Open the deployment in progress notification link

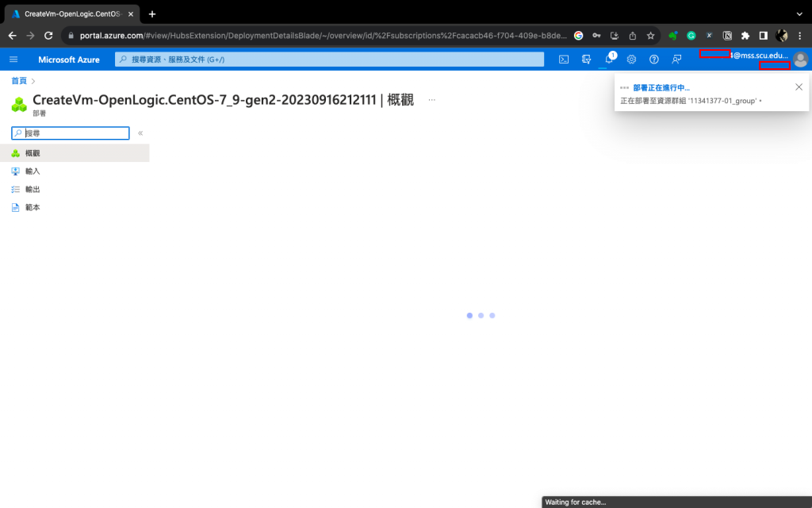[661, 87]
